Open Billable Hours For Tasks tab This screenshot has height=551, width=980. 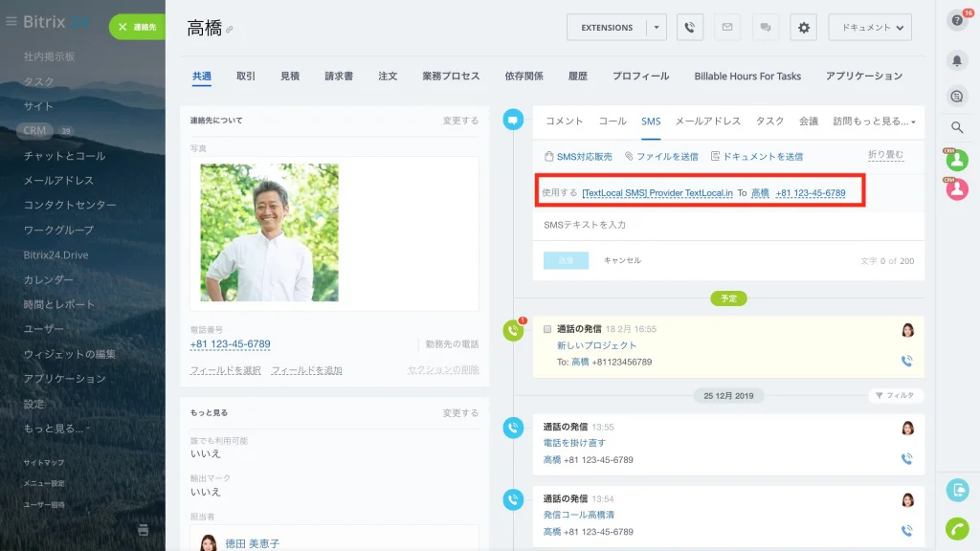(x=747, y=77)
